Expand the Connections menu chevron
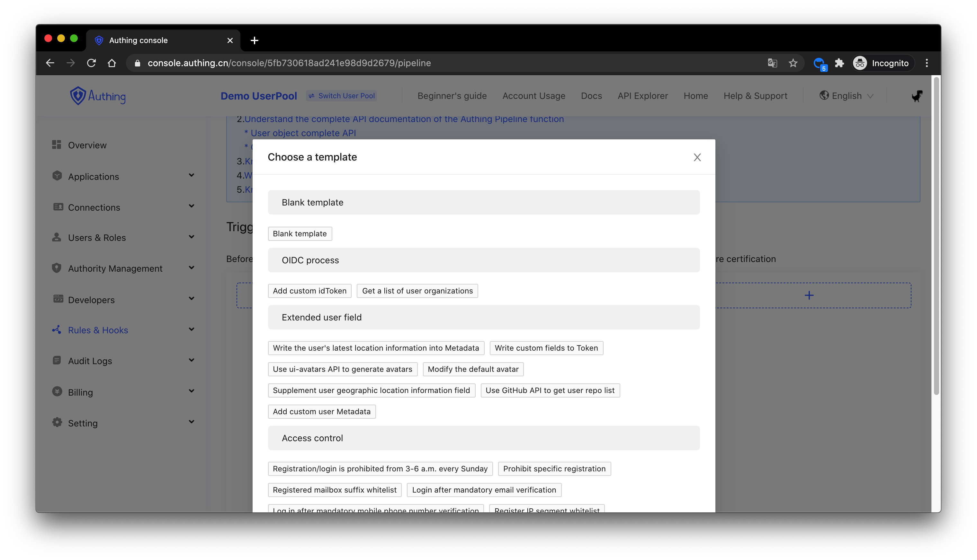The height and width of the screenshot is (560, 977). [191, 206]
